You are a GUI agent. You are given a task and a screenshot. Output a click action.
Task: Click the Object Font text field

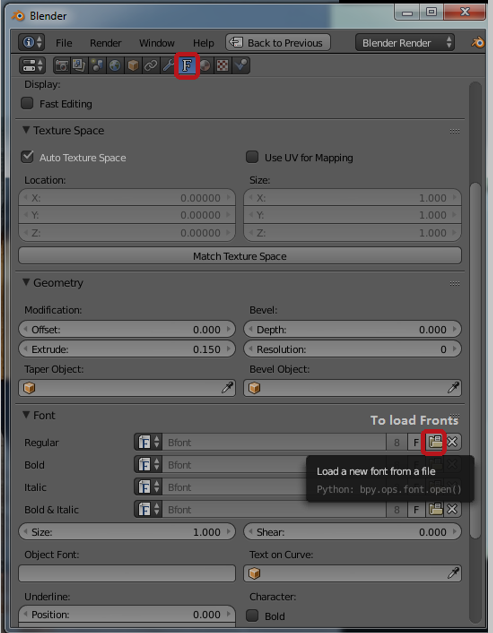(127, 573)
